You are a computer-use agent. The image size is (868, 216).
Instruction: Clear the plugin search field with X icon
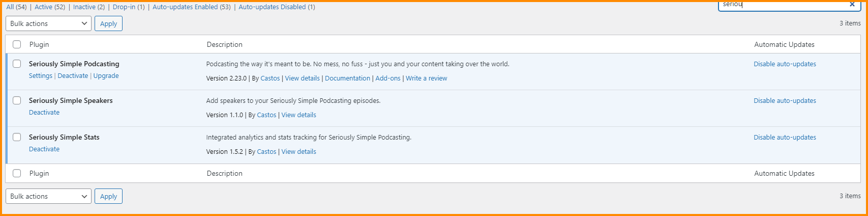852,4
